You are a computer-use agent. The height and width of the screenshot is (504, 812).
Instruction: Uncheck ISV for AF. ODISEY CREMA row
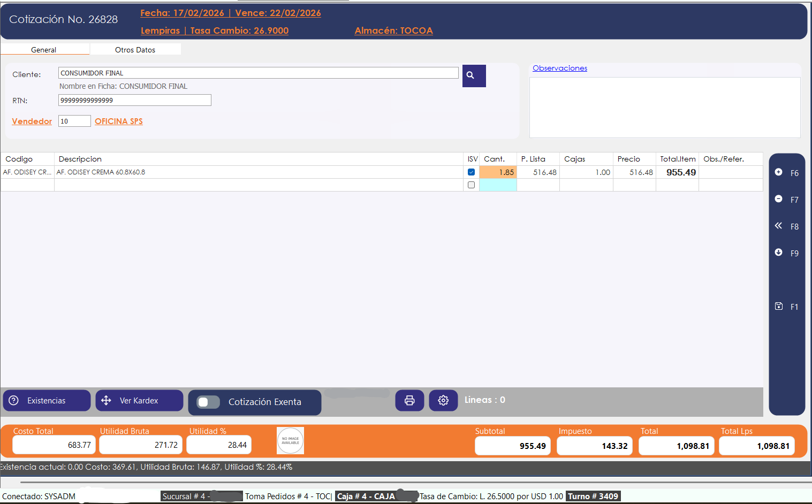tap(471, 172)
